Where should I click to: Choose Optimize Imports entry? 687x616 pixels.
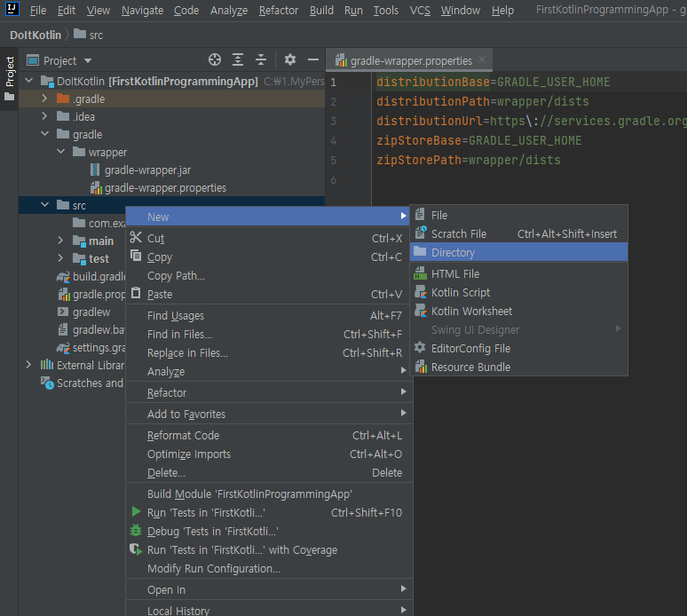pyautogui.click(x=268, y=454)
